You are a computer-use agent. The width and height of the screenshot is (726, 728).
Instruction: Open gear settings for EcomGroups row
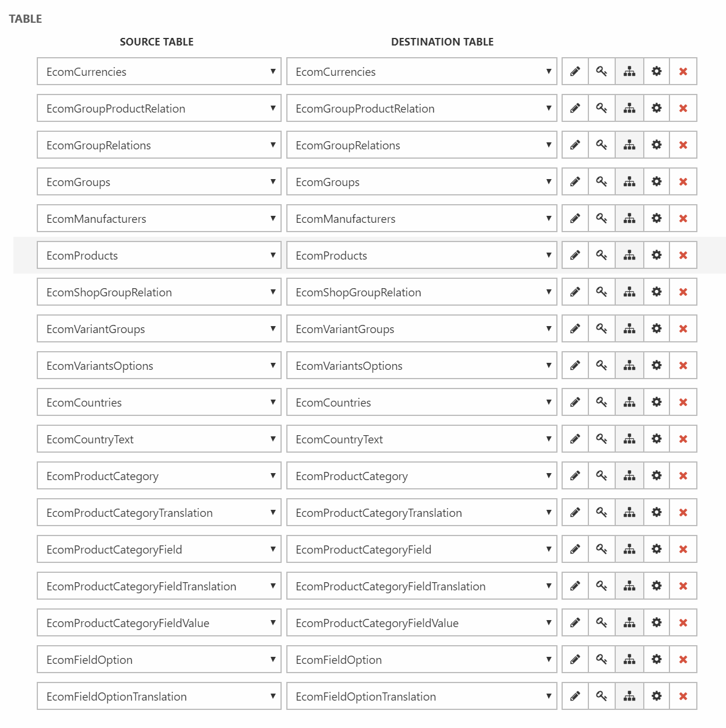pyautogui.click(x=657, y=181)
